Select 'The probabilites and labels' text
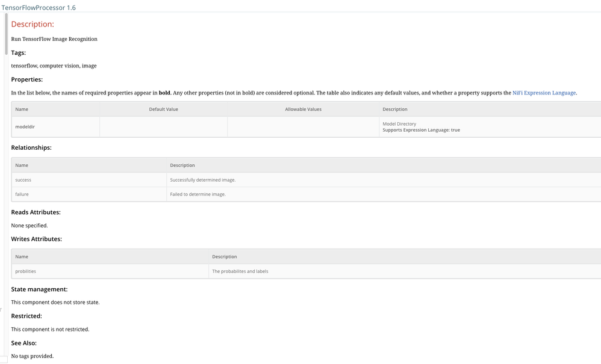This screenshot has width=601, height=364. tap(240, 271)
